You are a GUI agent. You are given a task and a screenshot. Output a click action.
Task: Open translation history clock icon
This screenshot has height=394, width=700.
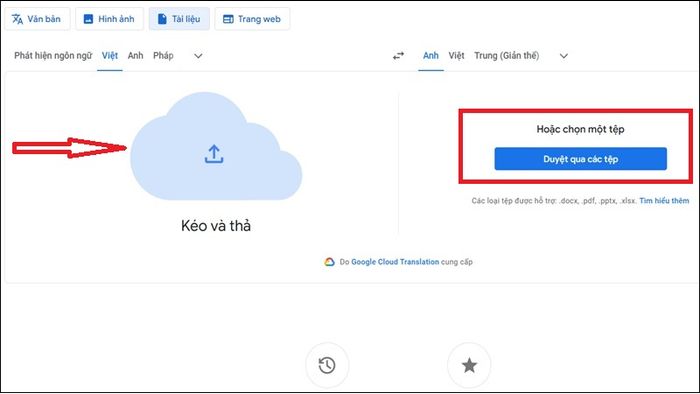point(327,365)
